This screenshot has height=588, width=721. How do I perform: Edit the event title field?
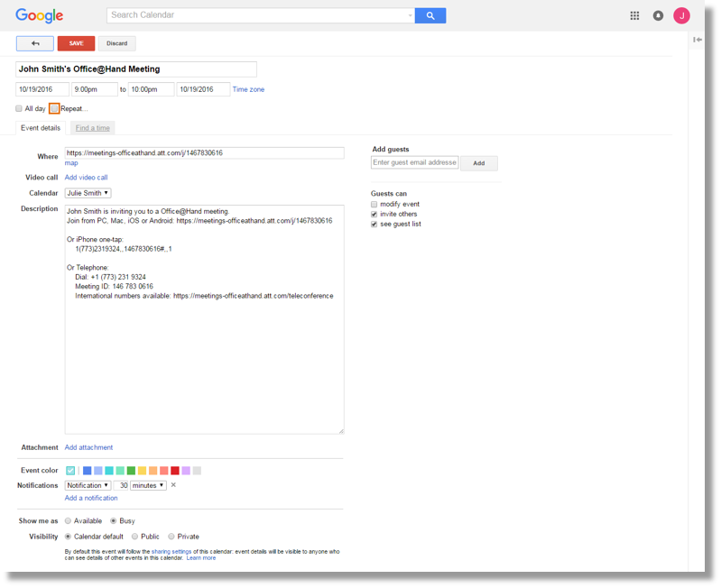click(136, 69)
